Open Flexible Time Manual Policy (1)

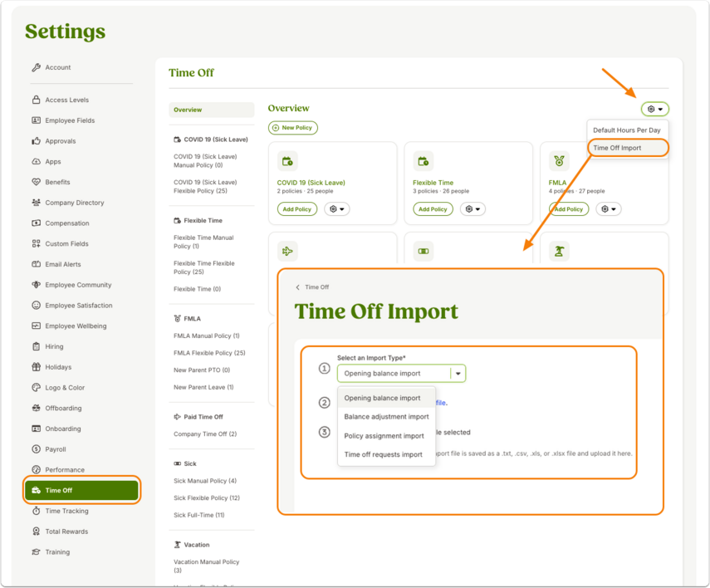click(x=203, y=242)
